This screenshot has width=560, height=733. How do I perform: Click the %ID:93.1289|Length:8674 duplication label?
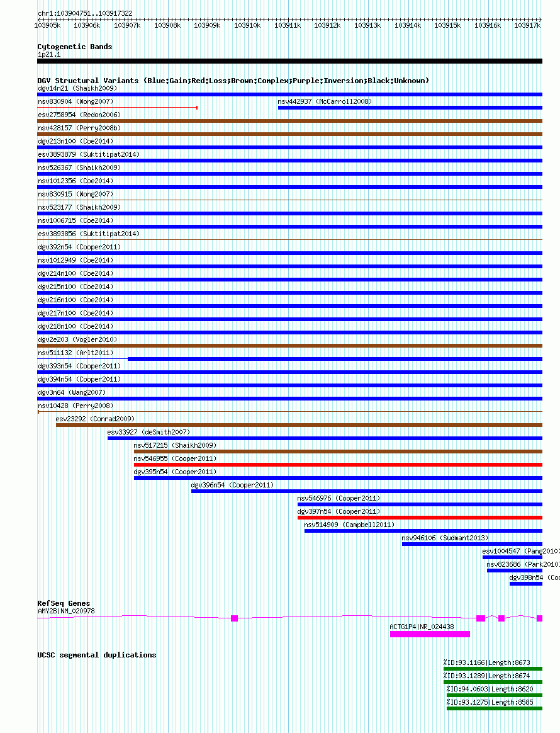coord(486,676)
